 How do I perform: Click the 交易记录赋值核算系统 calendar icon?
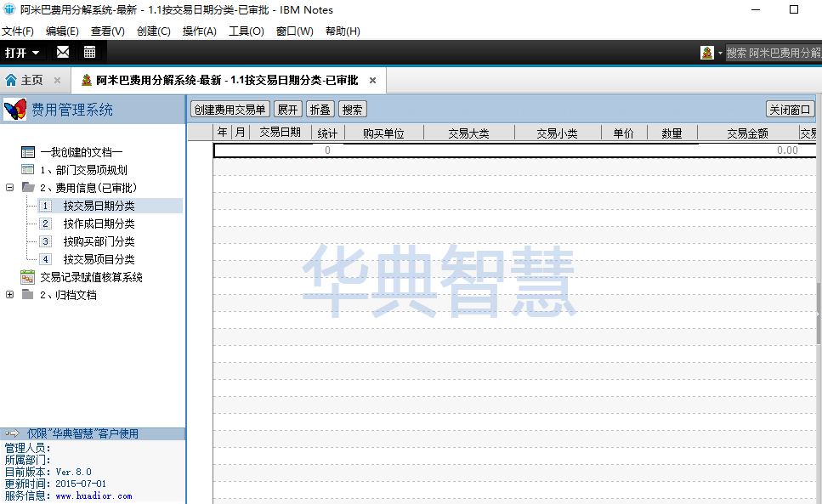click(28, 276)
